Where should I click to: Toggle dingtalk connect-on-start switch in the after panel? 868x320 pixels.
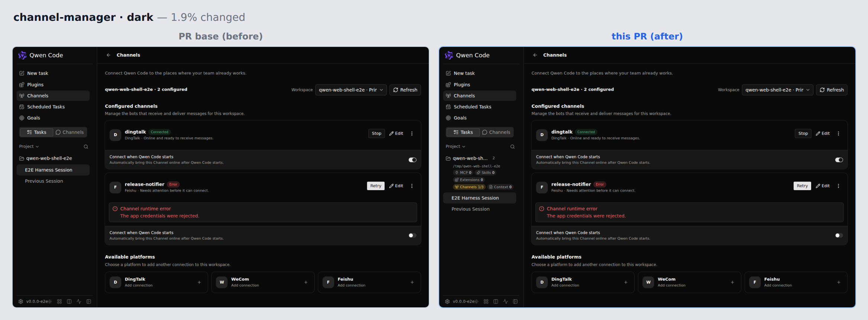pyautogui.click(x=839, y=160)
